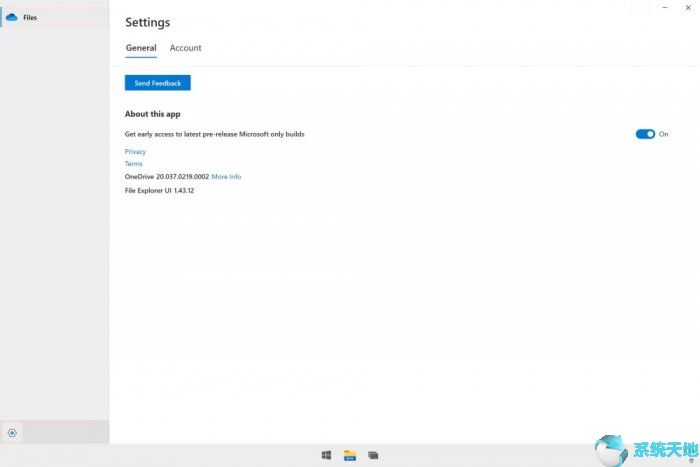Click the early access pre-release builds description
The image size is (700, 467).
(x=215, y=134)
